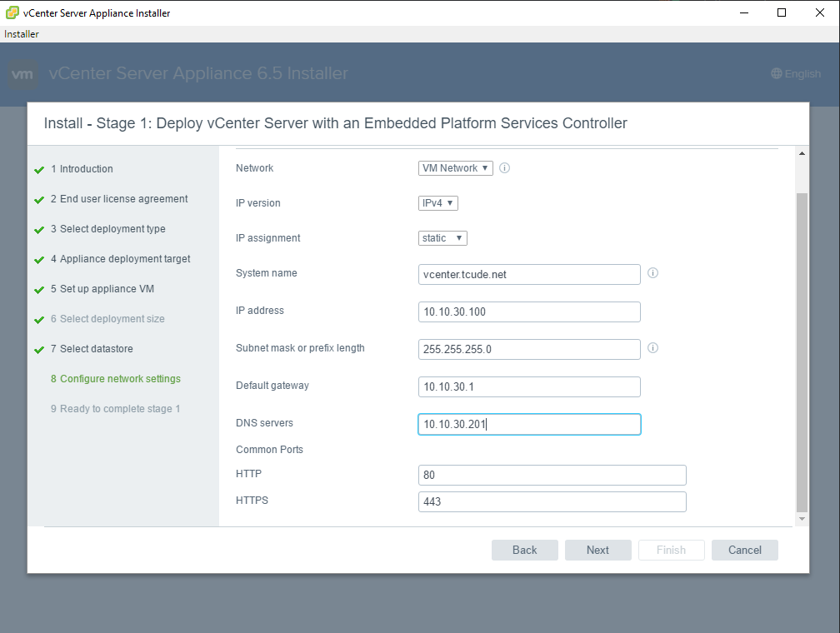Close the installer window
The image size is (840, 633).
820,12
